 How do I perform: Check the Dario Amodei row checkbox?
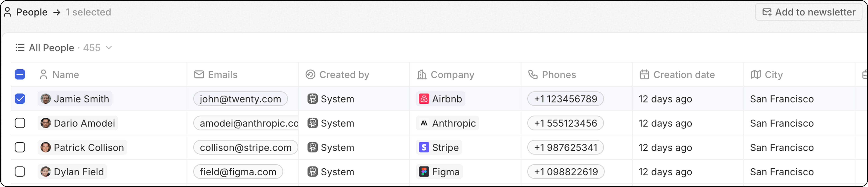tap(20, 124)
